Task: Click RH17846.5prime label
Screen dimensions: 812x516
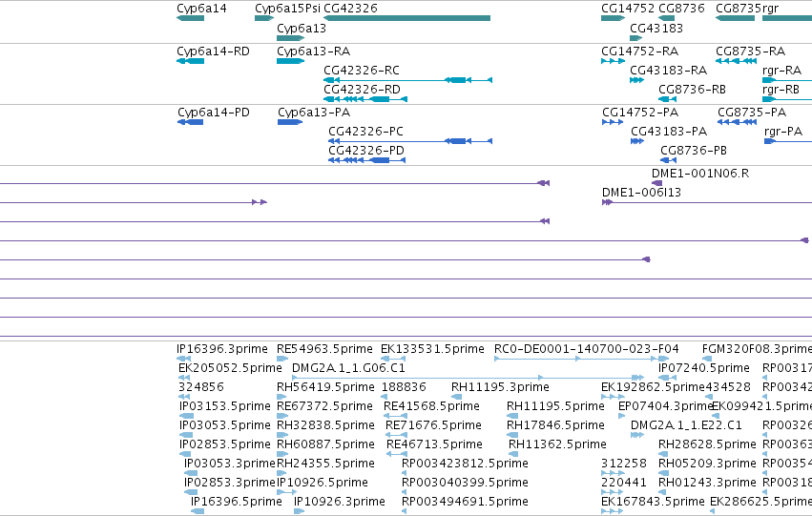Action: pyautogui.click(x=555, y=425)
